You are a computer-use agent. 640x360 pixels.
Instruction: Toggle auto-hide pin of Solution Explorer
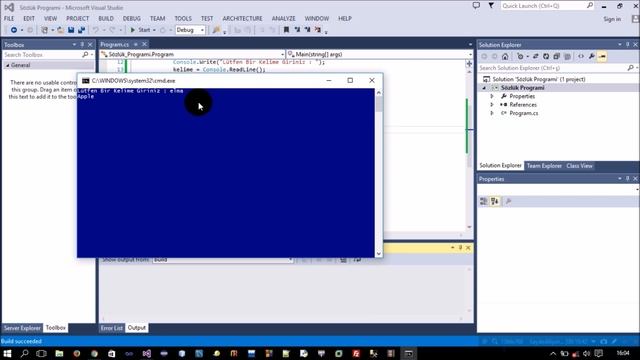coord(628,44)
